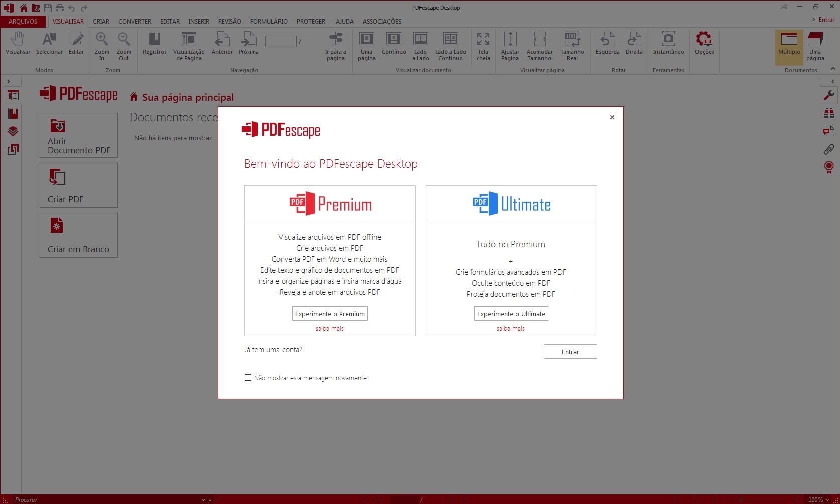Close the welcome dialog
Screen dimensions: 840x504
coord(612,117)
